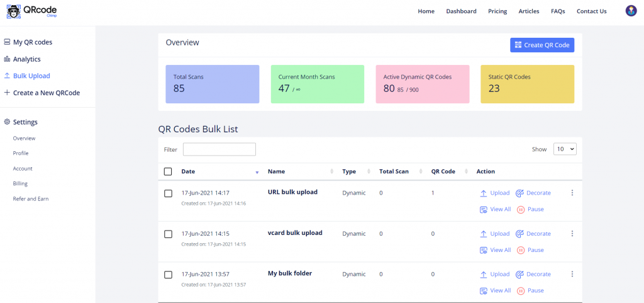Check the select-all checkbox in table header
The height and width of the screenshot is (303, 644).
(168, 171)
